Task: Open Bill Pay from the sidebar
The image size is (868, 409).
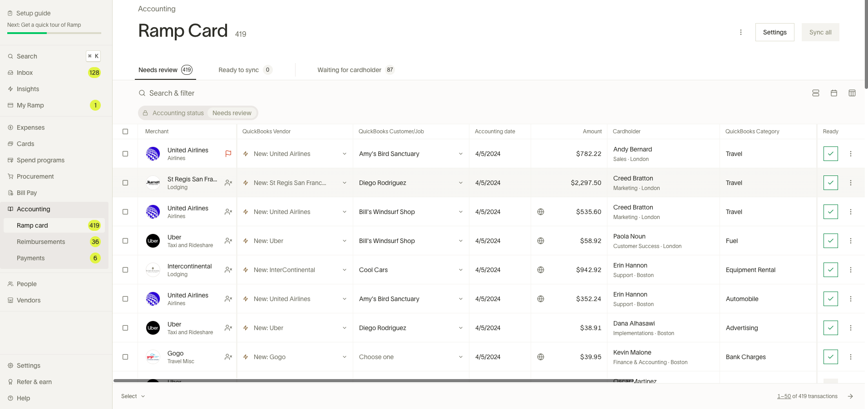Action: click(x=26, y=193)
